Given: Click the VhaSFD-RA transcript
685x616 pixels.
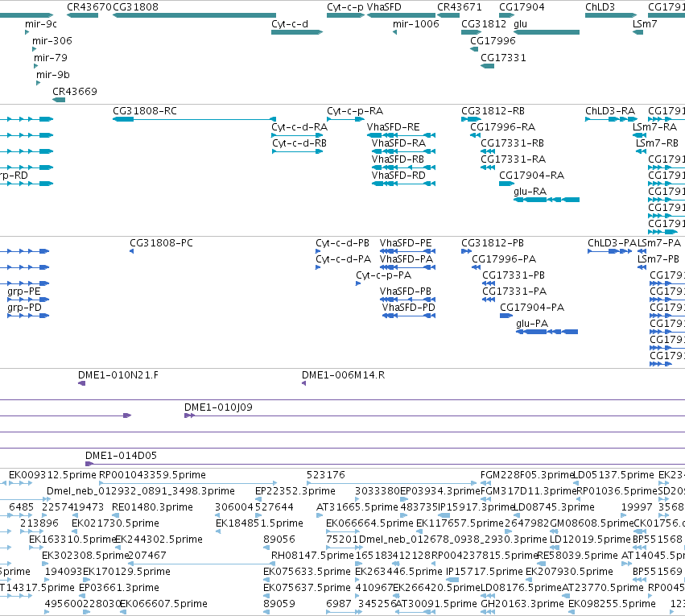Looking at the screenshot, I should point(403,151).
